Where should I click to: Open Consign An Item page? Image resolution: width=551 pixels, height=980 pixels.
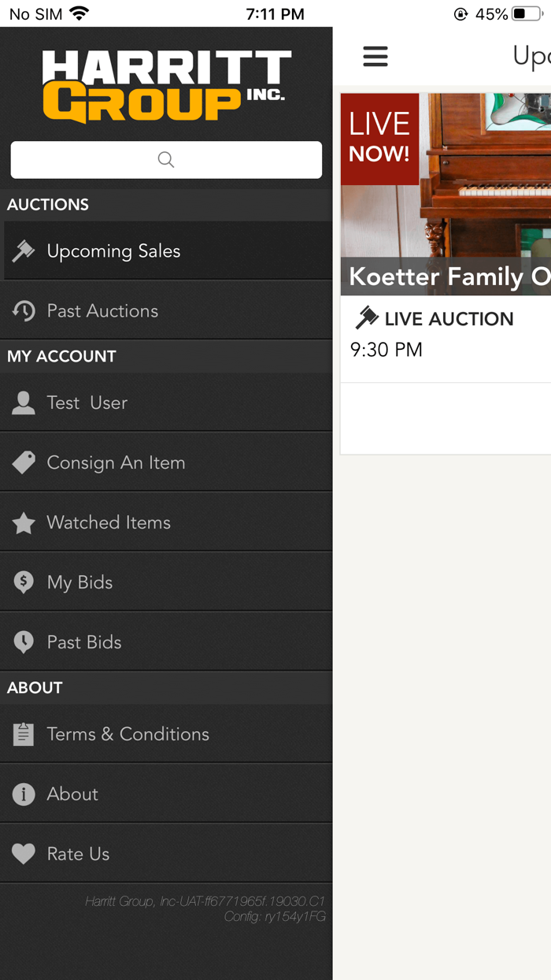[x=116, y=462]
